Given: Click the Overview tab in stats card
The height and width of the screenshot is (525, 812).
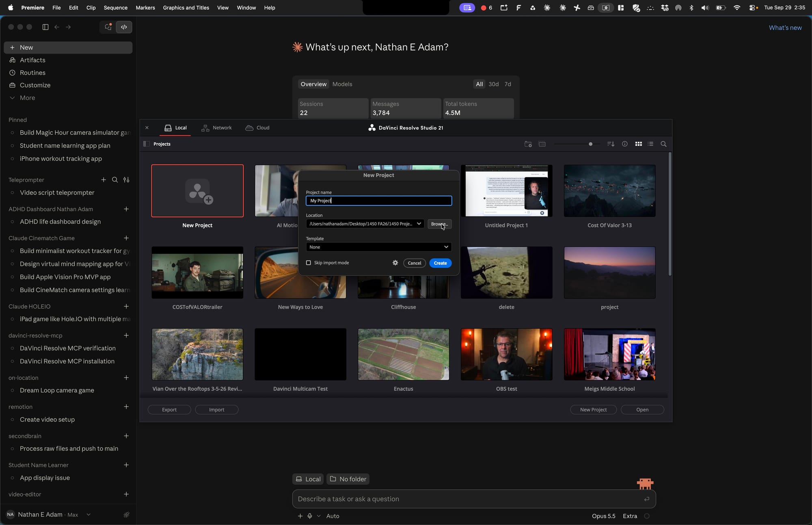Looking at the screenshot, I should point(313,84).
